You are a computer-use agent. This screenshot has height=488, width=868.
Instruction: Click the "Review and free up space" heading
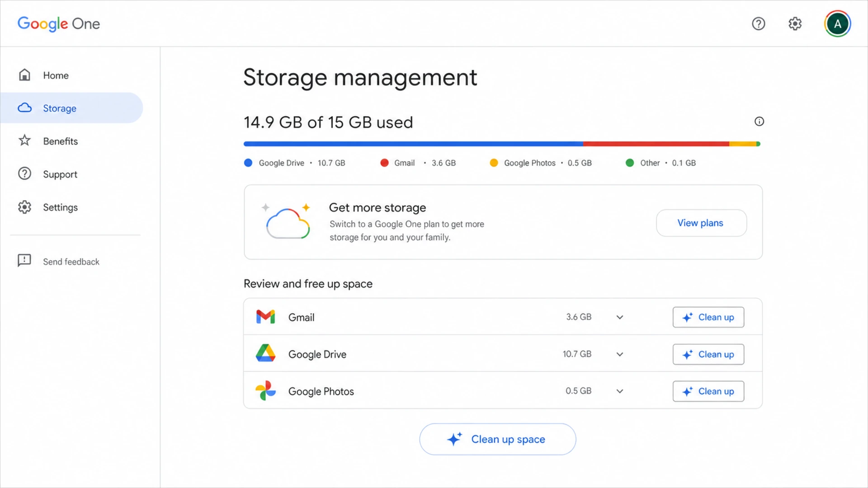(308, 284)
